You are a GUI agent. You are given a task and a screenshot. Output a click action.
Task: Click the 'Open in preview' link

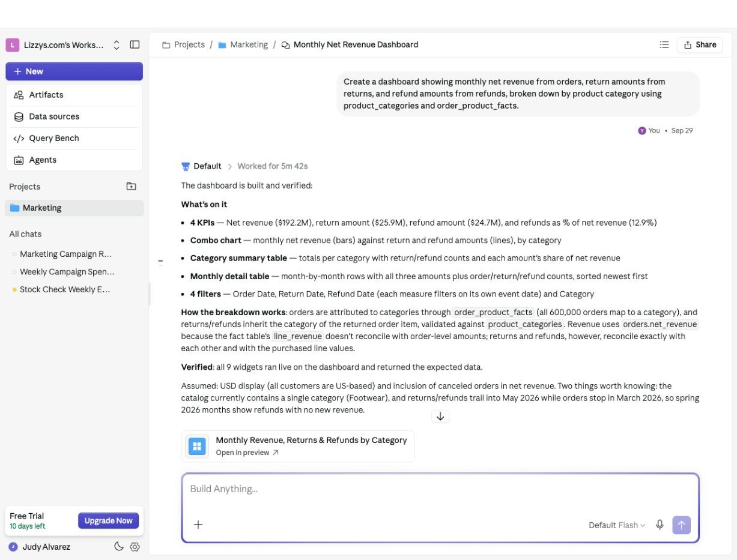pos(247,453)
